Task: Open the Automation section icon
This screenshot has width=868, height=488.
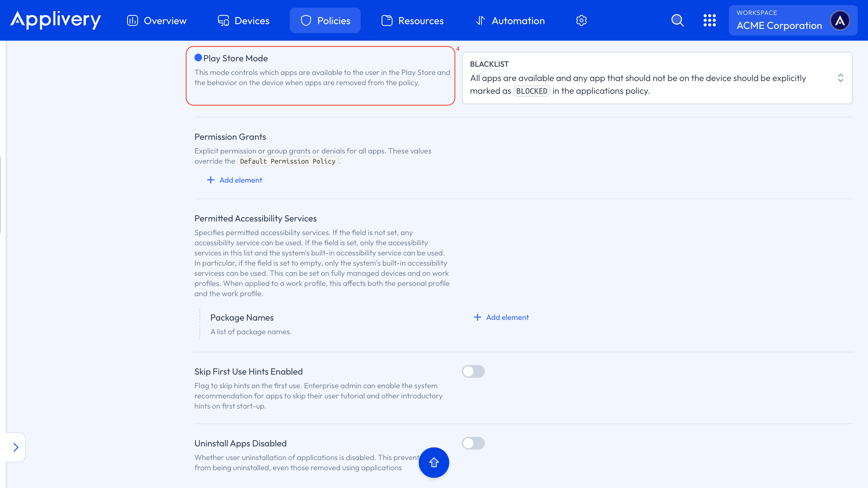Action: [x=481, y=20]
